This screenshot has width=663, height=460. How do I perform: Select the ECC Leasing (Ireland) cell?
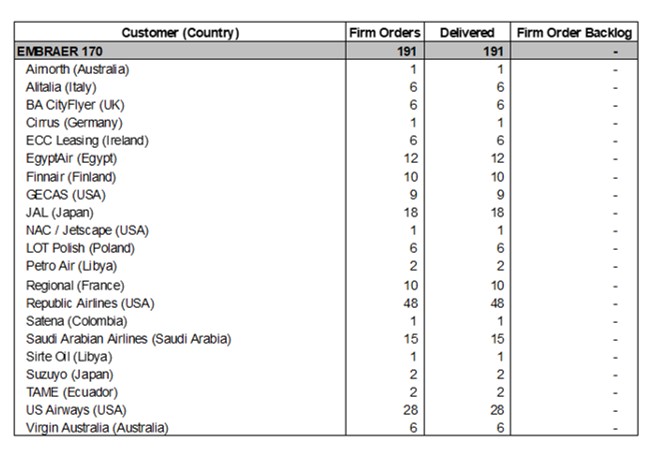[87, 141]
